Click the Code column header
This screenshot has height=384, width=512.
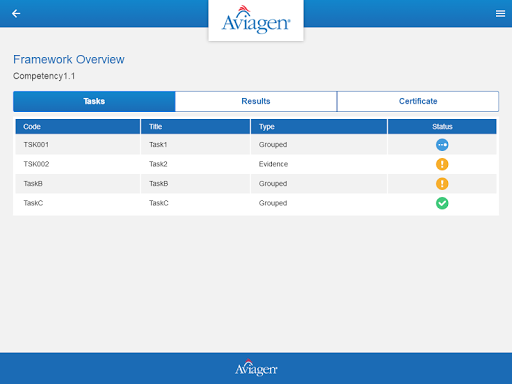[78, 127]
